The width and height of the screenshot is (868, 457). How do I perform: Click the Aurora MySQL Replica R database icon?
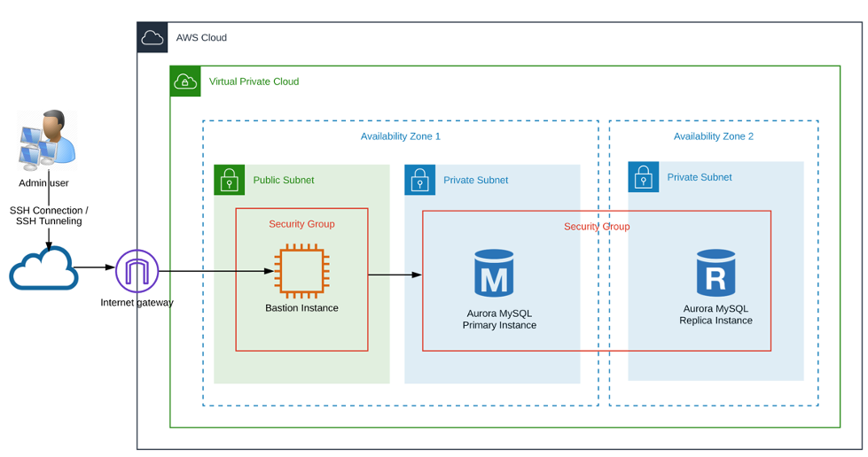point(716,273)
